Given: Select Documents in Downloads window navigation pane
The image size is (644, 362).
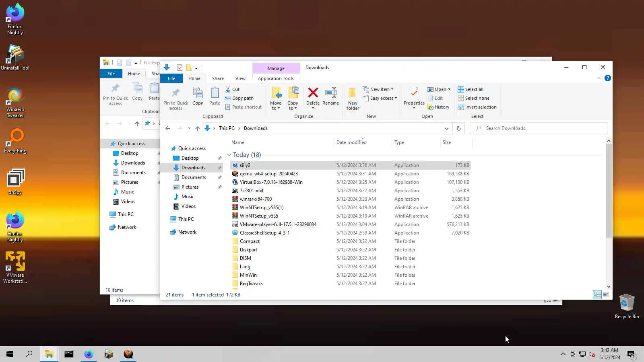Looking at the screenshot, I should (194, 177).
